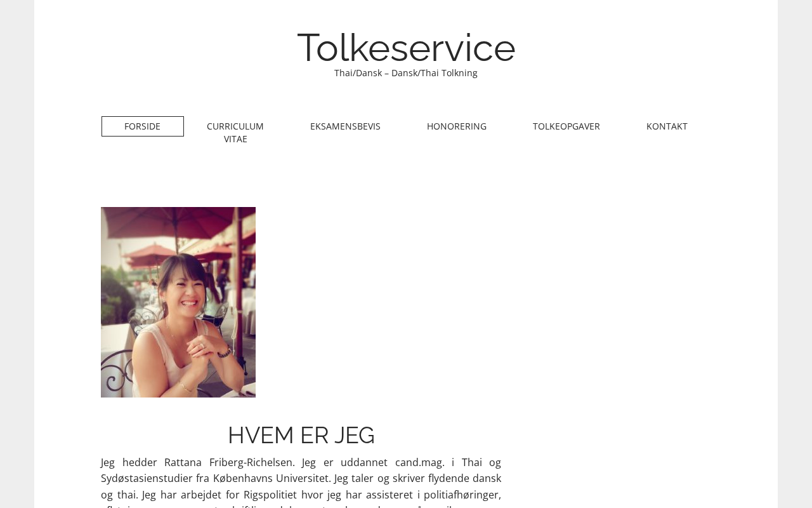812x508 pixels.
Task: Open the HONORERING menu item
Action: [x=457, y=126]
